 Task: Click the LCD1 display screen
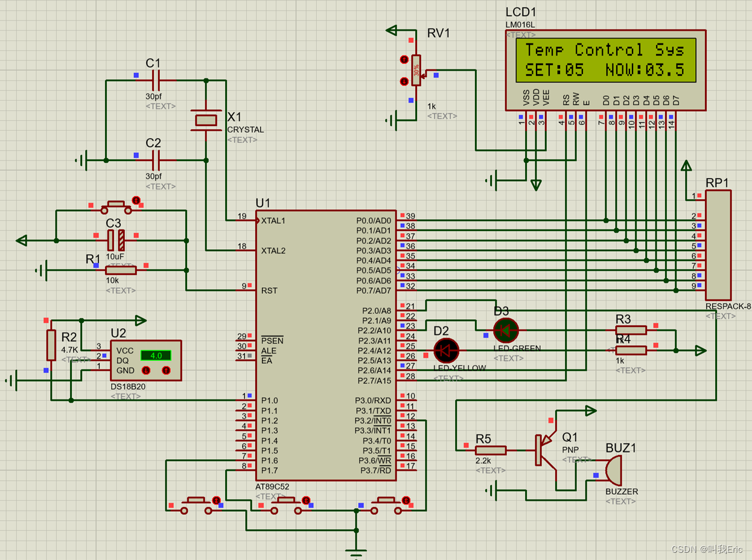pos(605,60)
